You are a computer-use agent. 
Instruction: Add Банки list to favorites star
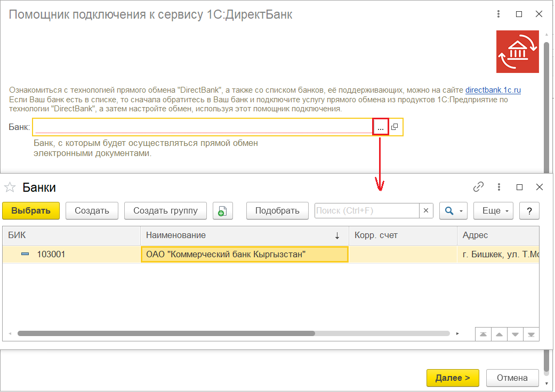[x=10, y=187]
